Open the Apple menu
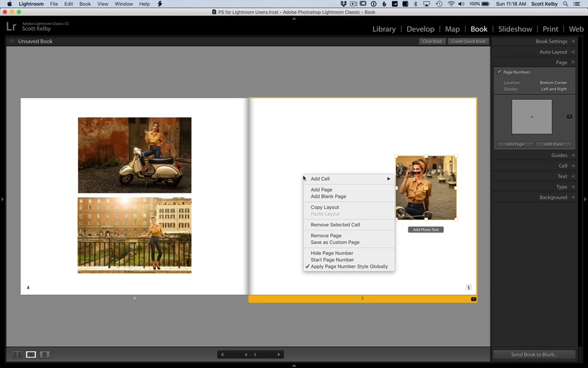This screenshot has height=368, width=588. click(x=9, y=4)
